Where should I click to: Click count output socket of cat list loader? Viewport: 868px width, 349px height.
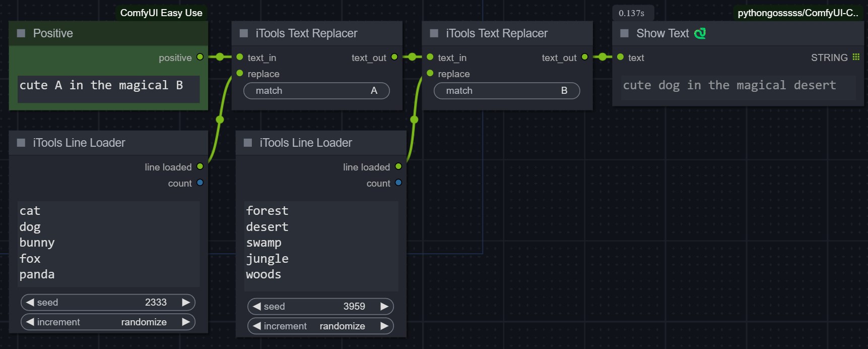point(200,183)
